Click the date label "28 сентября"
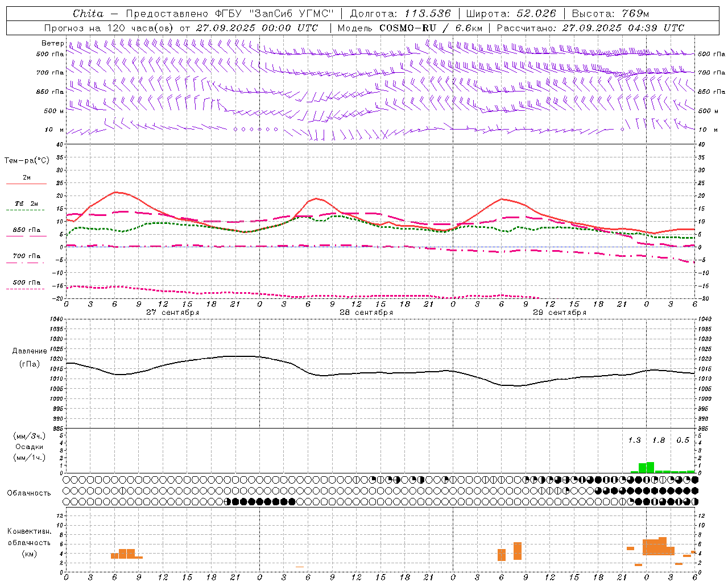The height and width of the screenshot is (582, 728). 366,313
